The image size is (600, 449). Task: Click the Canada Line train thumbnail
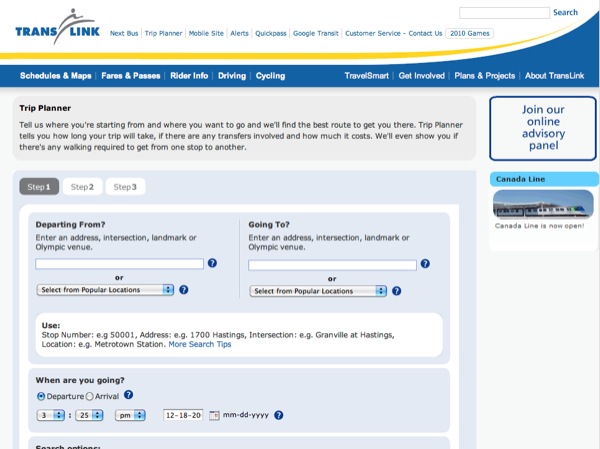pyautogui.click(x=544, y=204)
